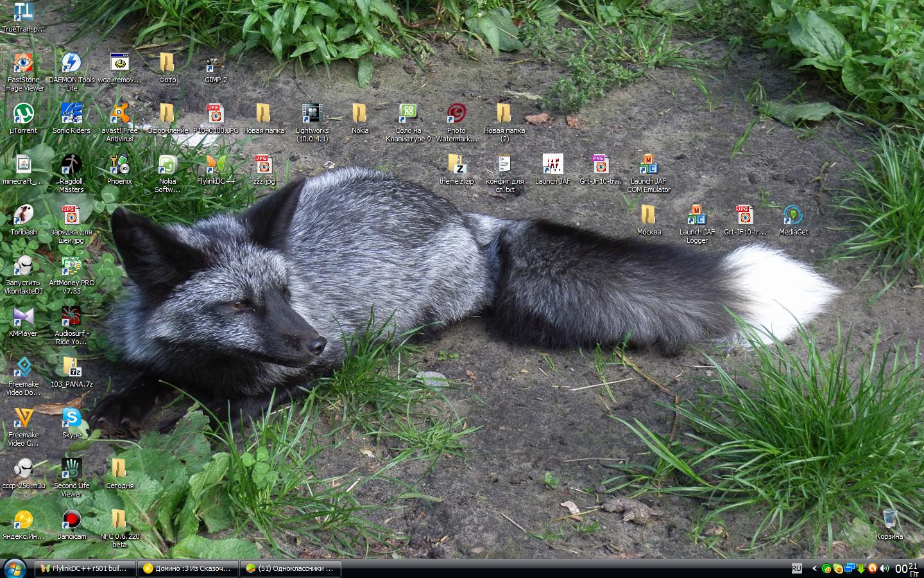924x578 pixels.
Task: Switch to the Одноклассники taskbar window
Action: pos(291,568)
